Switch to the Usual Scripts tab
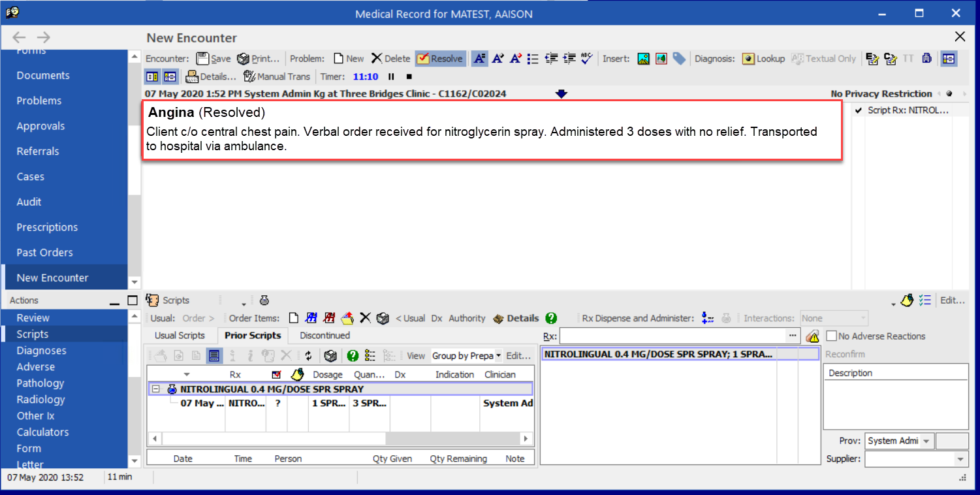This screenshot has width=980, height=495. click(180, 336)
